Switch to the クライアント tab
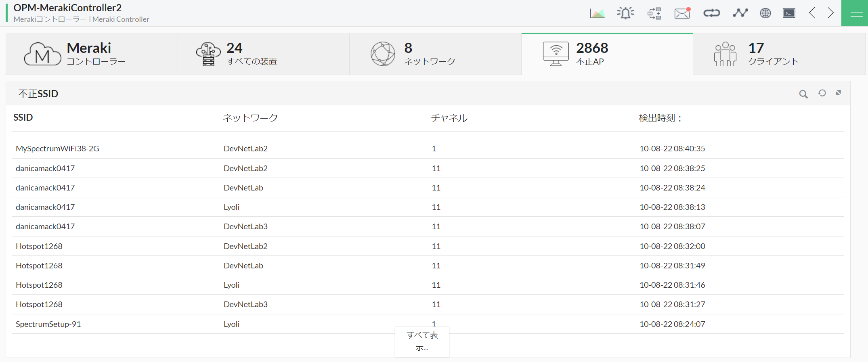The image size is (868, 362). click(x=779, y=54)
